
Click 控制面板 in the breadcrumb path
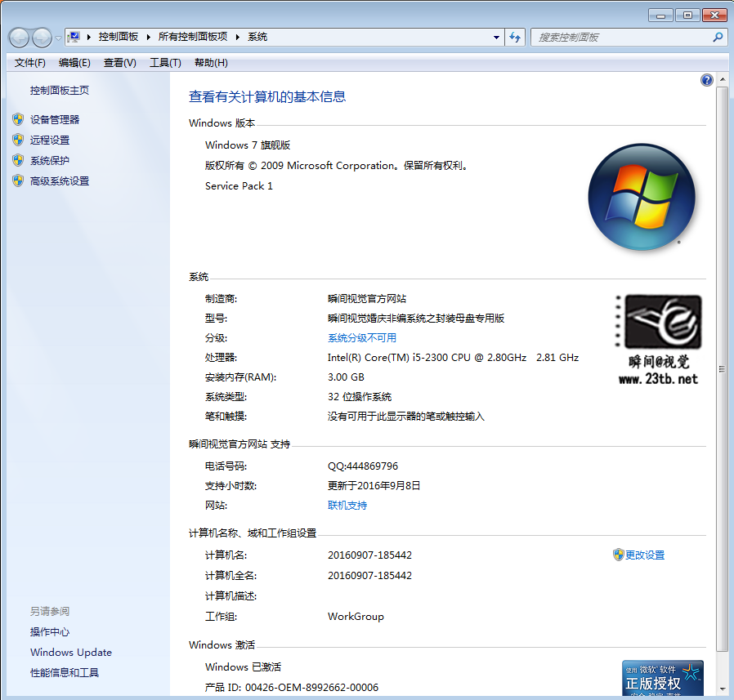(x=119, y=37)
